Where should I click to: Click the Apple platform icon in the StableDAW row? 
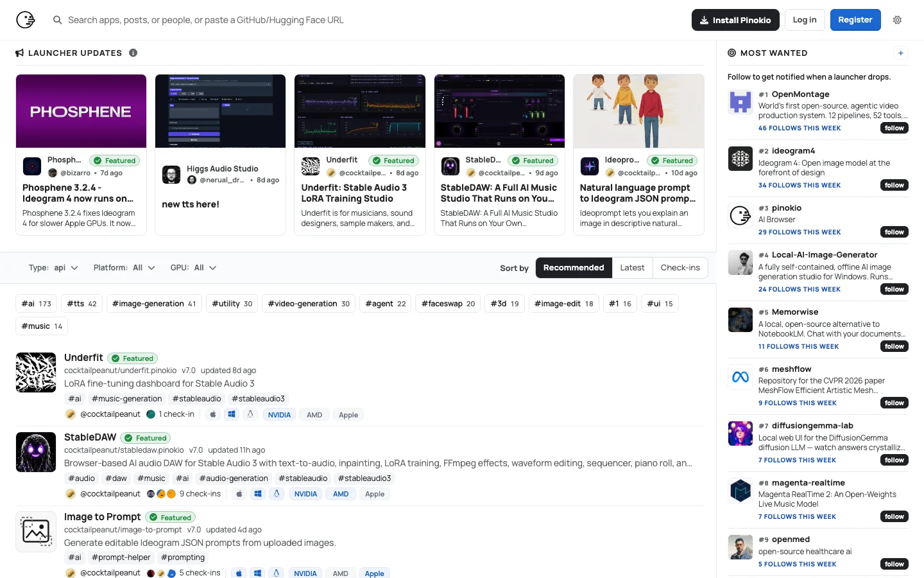[239, 494]
